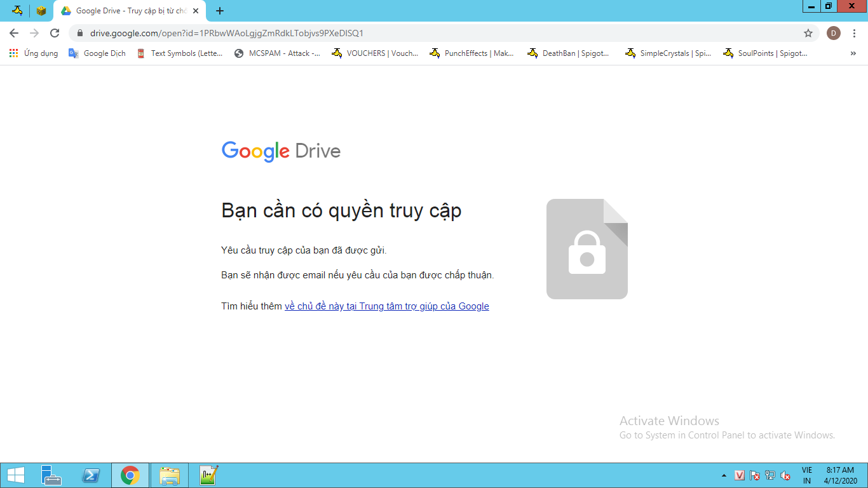This screenshot has width=868, height=488.
Task: Go back to the previous page
Action: (x=14, y=33)
